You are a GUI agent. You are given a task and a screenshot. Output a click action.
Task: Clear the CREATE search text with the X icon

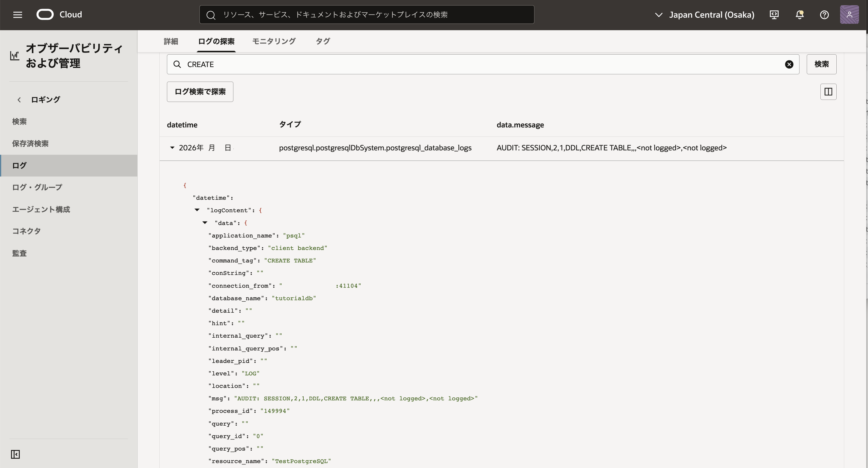coord(789,64)
